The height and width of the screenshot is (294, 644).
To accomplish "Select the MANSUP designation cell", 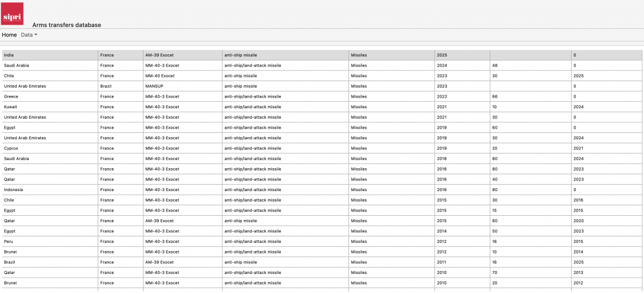I will pos(182,86).
